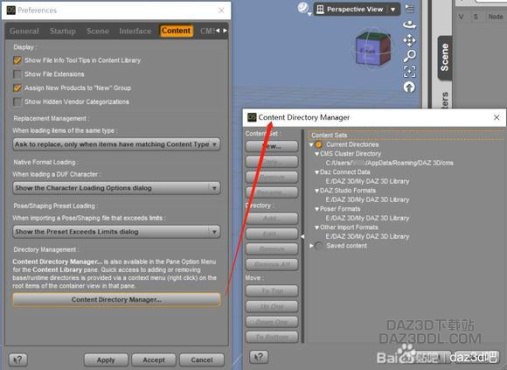
Task: Select the orbit camera control icon
Action: (x=409, y=25)
